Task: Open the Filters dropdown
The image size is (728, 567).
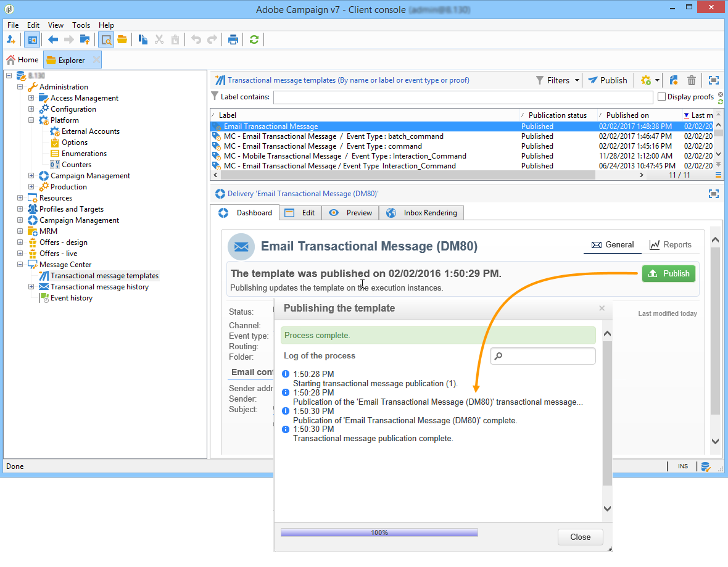Action: [558, 80]
